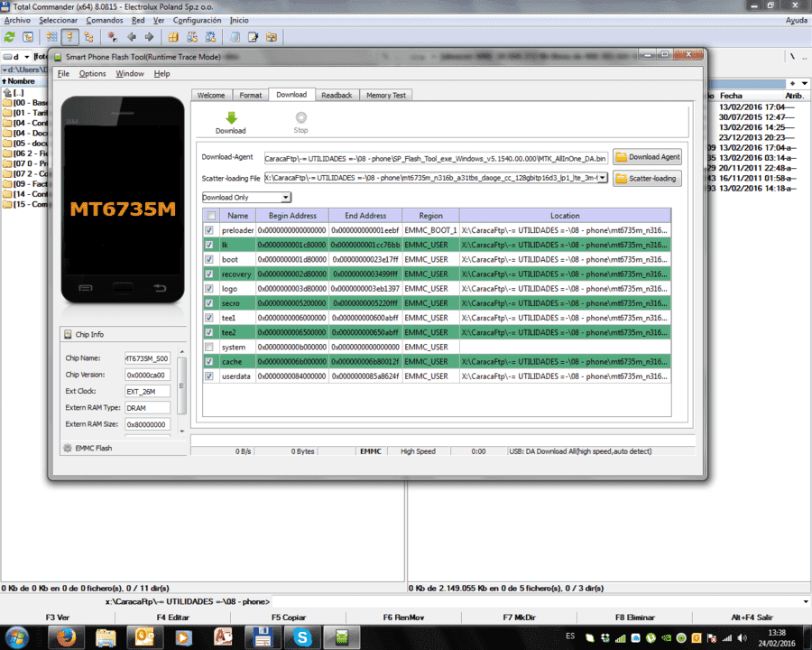Click the green Download arrow icon

(231, 118)
